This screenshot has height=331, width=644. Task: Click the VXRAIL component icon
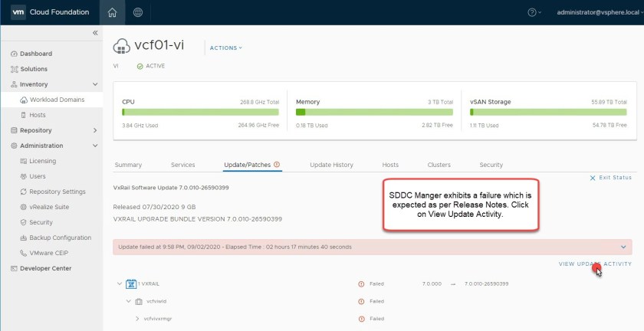[131, 283]
